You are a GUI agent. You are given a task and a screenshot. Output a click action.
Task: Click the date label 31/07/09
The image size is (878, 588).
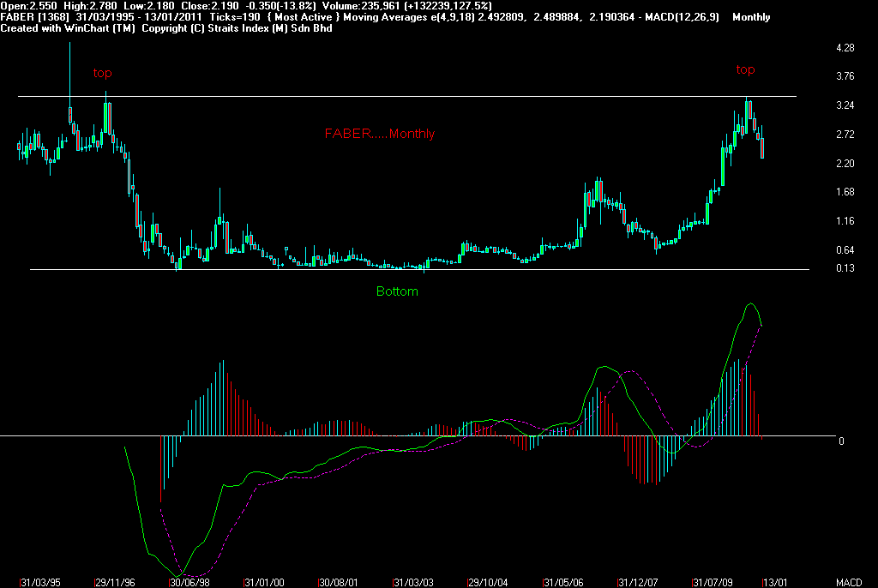[x=713, y=582]
